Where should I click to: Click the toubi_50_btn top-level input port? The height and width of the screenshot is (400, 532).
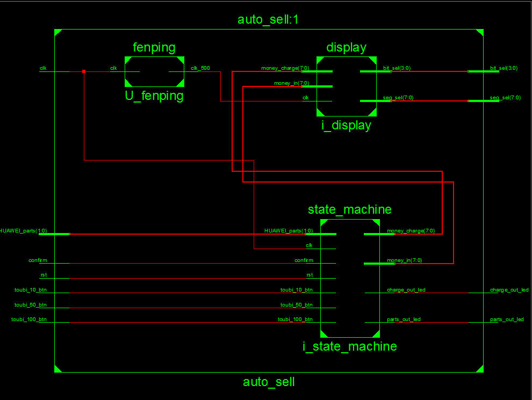click(x=31, y=304)
